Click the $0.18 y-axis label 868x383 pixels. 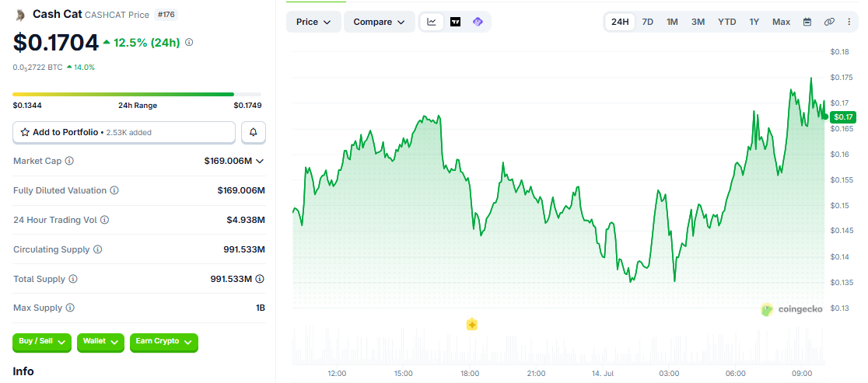tap(840, 52)
